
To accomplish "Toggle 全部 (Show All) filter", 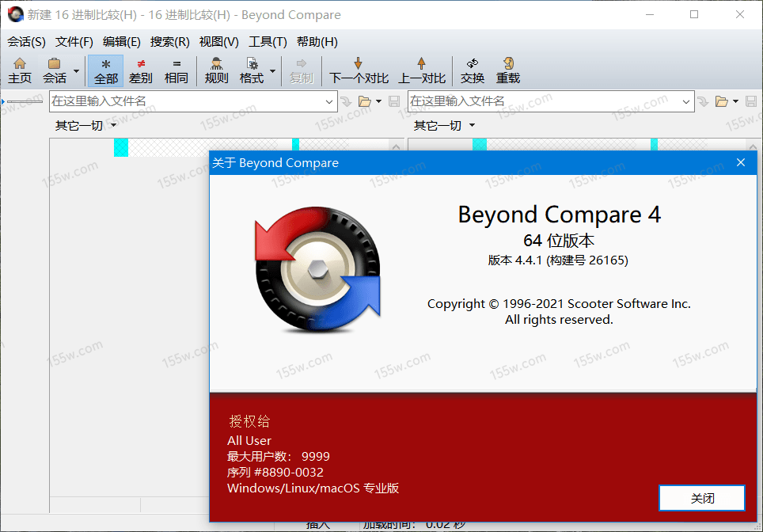I will point(105,70).
